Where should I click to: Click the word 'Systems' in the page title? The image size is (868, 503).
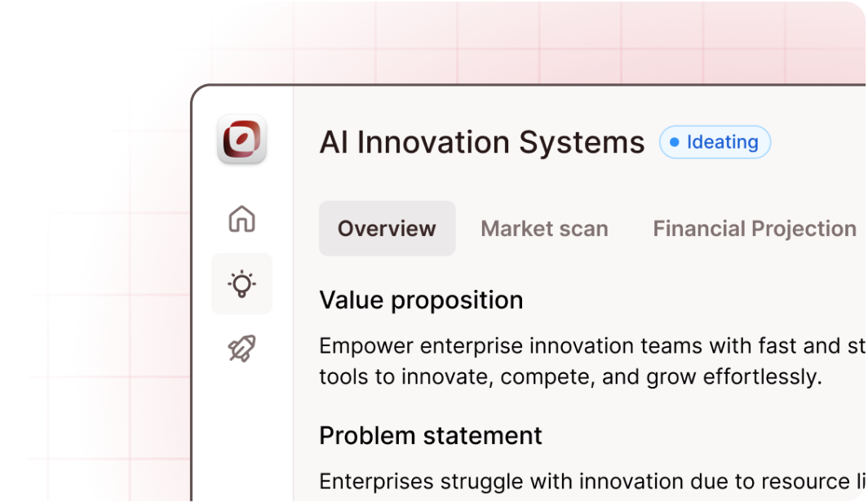point(581,142)
